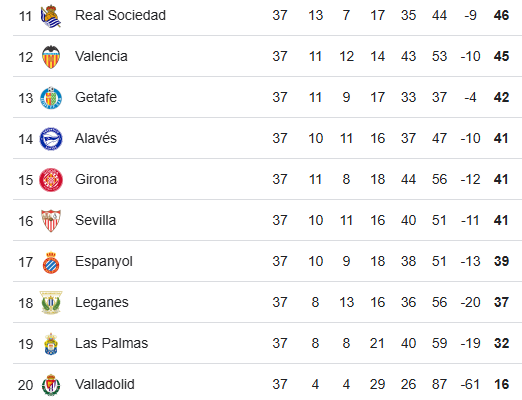Viewport: 522px width, 400px height.
Task: Click Girona's 56 goals against value
Action: tap(439, 179)
